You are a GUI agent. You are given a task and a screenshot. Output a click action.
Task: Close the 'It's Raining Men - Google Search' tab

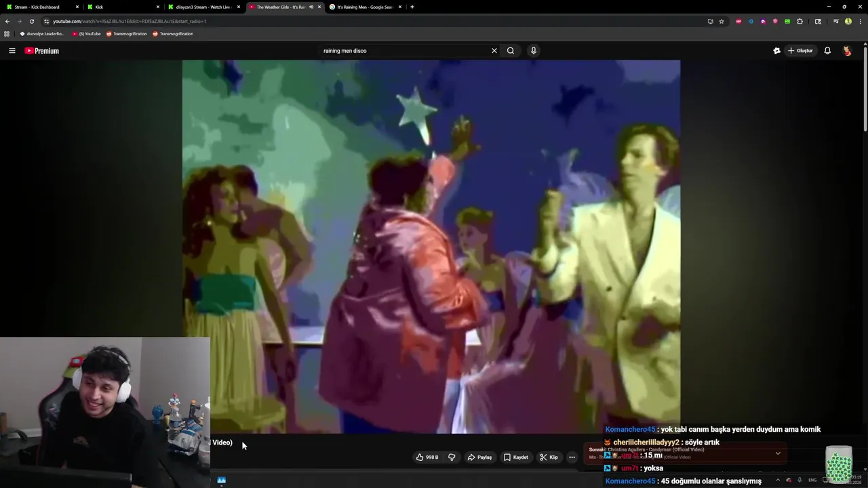click(x=400, y=7)
